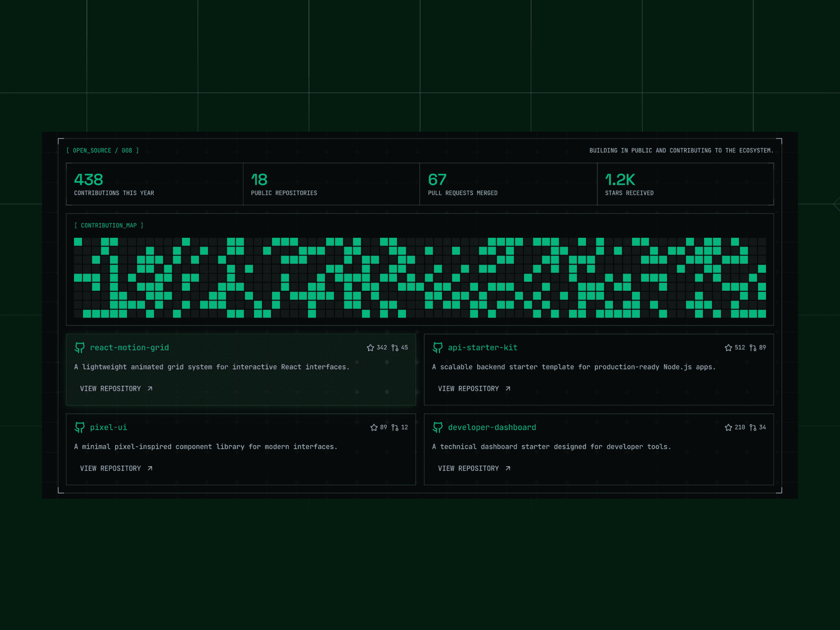
Task: Open View Repository for pixel-ui
Action: (x=117, y=468)
